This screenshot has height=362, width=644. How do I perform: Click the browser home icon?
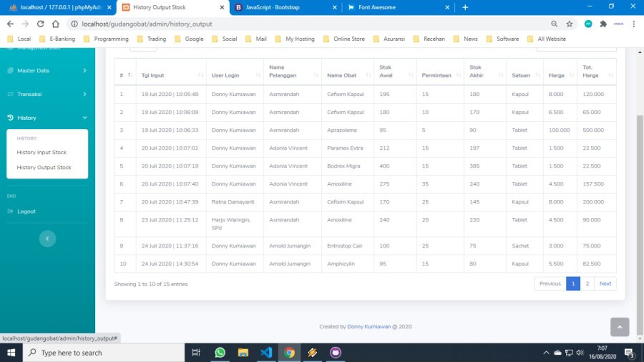[56, 24]
